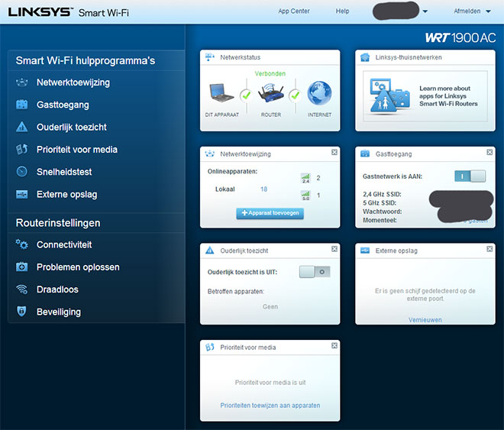Click the Beveiliging shield icon

pos(21,312)
